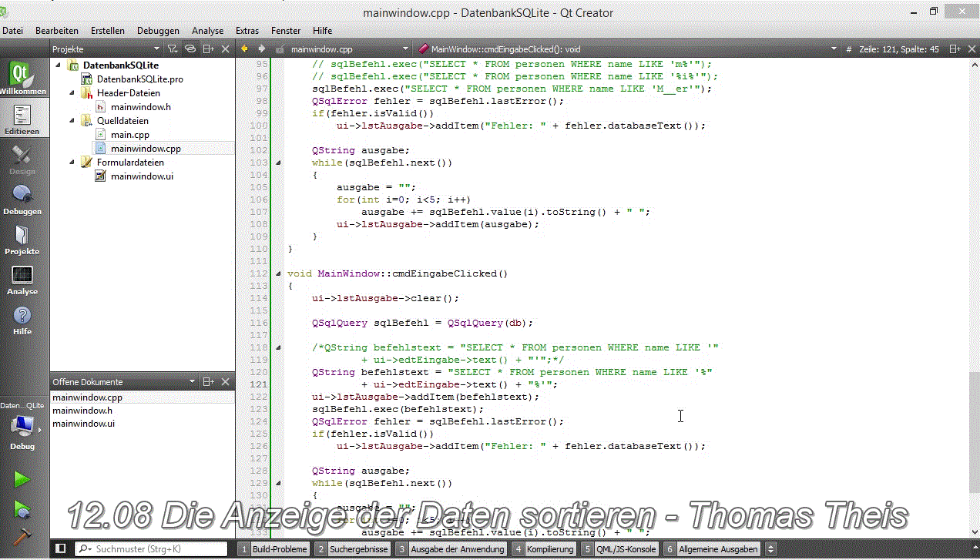Open the Datei menu
980x560 pixels.
point(13,31)
